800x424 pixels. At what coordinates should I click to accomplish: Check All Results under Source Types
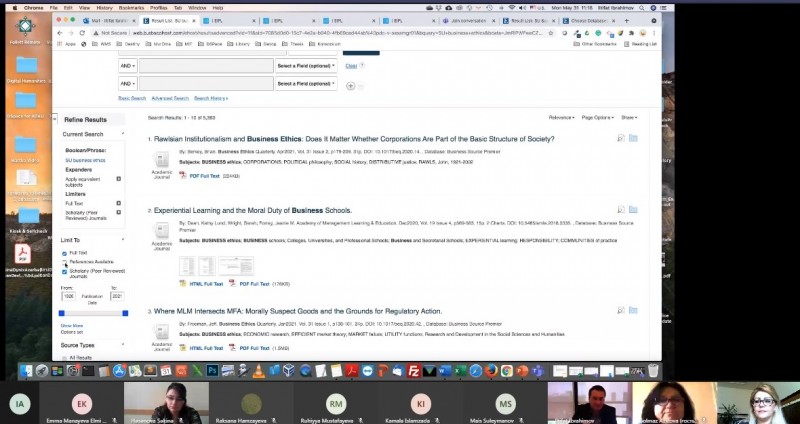(x=64, y=358)
